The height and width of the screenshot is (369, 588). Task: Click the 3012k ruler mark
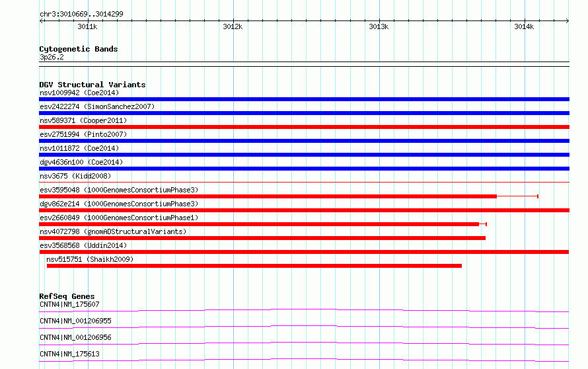click(233, 26)
